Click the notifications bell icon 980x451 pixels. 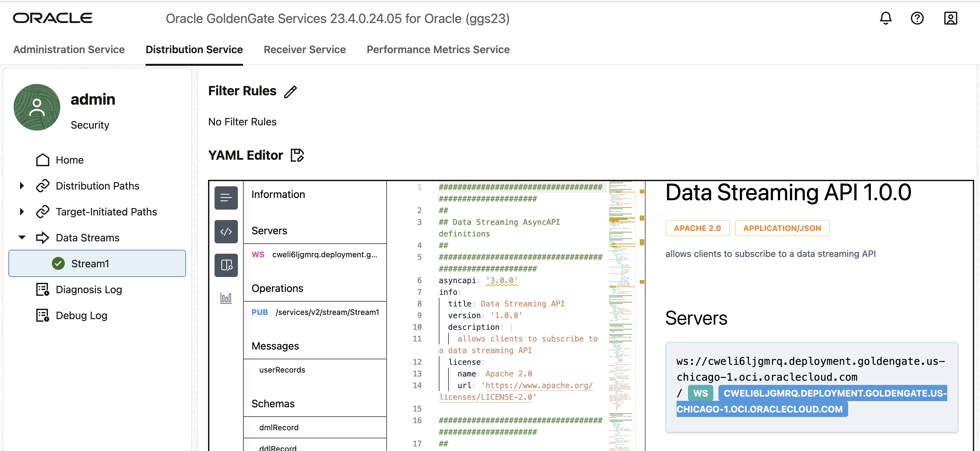pyautogui.click(x=885, y=18)
